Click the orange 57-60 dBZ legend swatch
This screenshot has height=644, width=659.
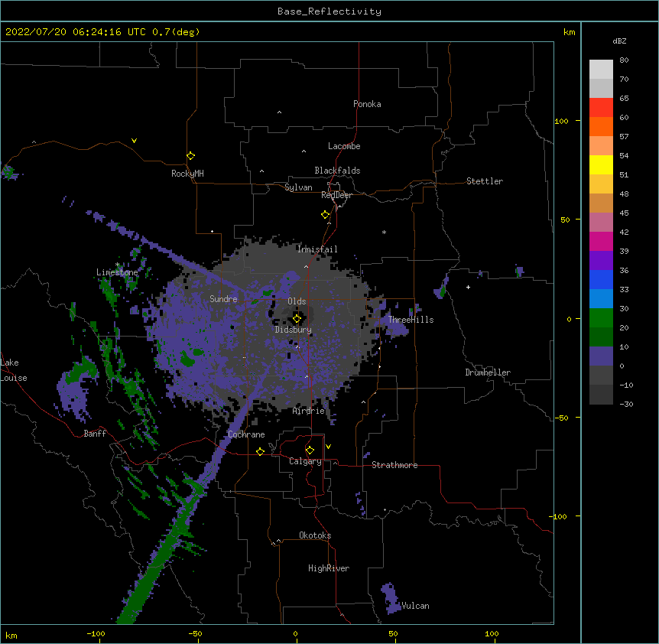[601, 126]
